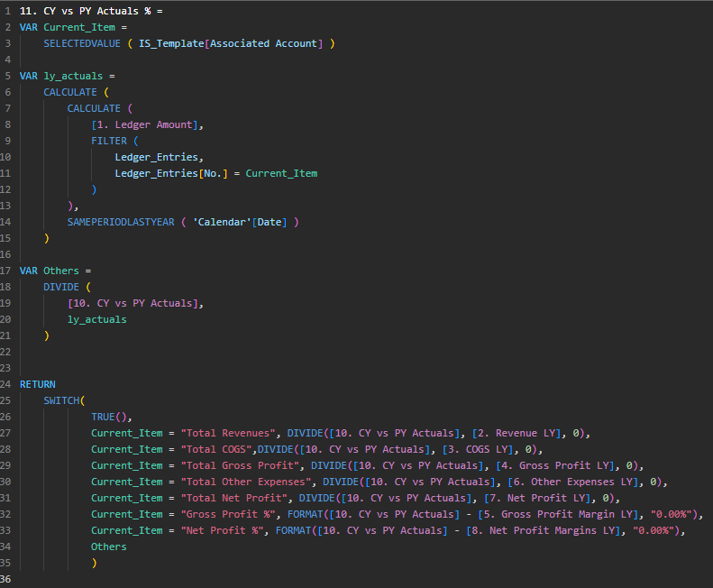The height and width of the screenshot is (588, 713).
Task: Click the inner CALCULATE on line 7
Action: [x=94, y=108]
